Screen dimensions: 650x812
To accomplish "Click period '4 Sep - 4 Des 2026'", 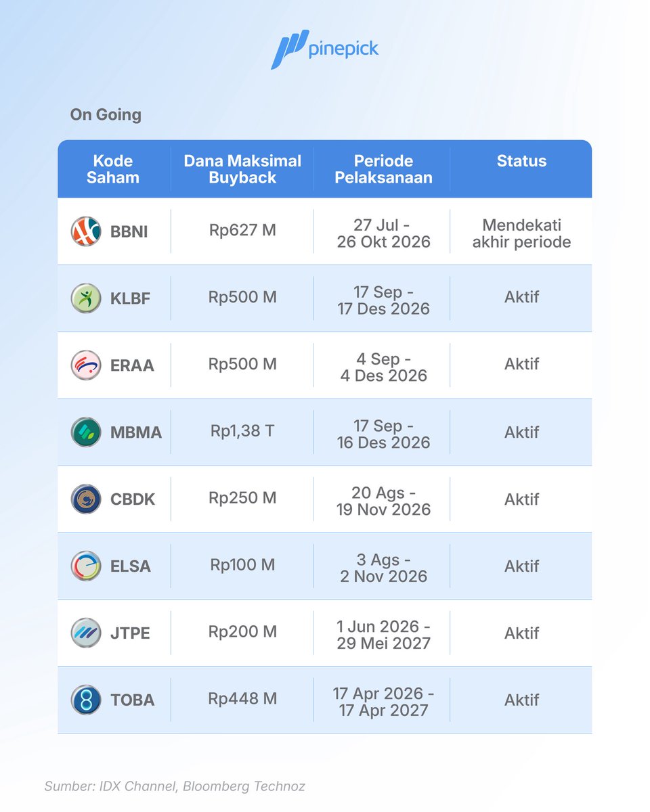I will [384, 367].
